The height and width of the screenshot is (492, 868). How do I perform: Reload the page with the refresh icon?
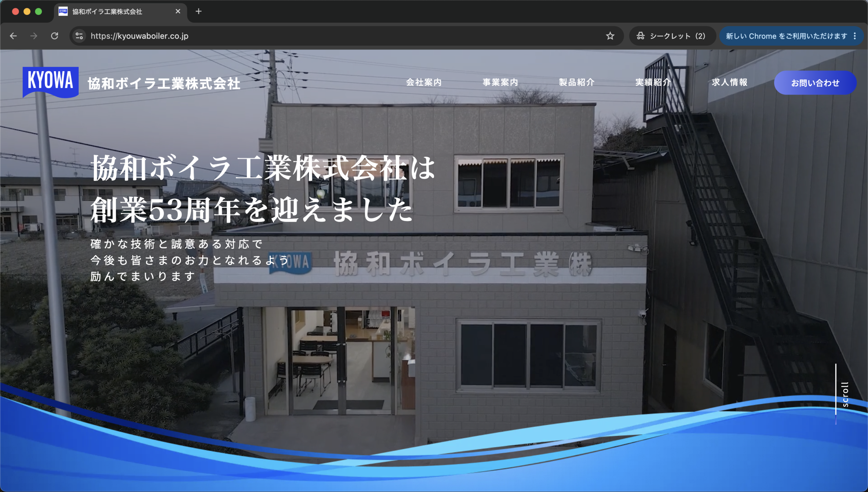point(55,36)
